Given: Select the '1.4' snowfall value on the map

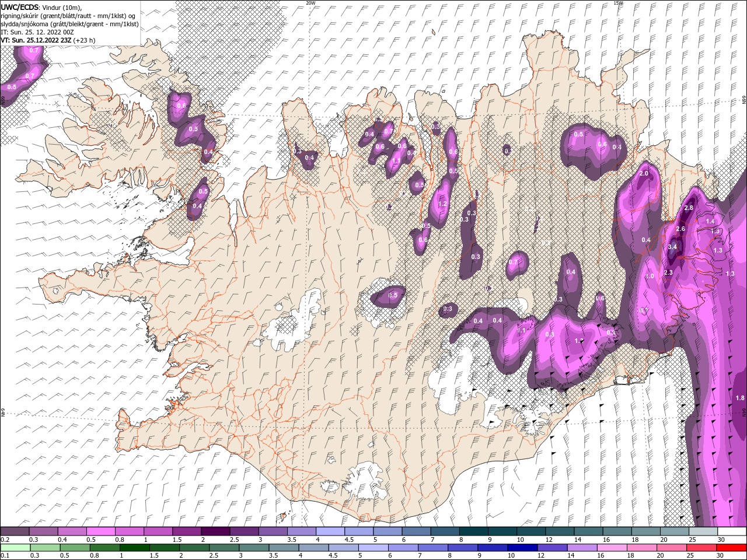Looking at the screenshot, I should 710,222.
